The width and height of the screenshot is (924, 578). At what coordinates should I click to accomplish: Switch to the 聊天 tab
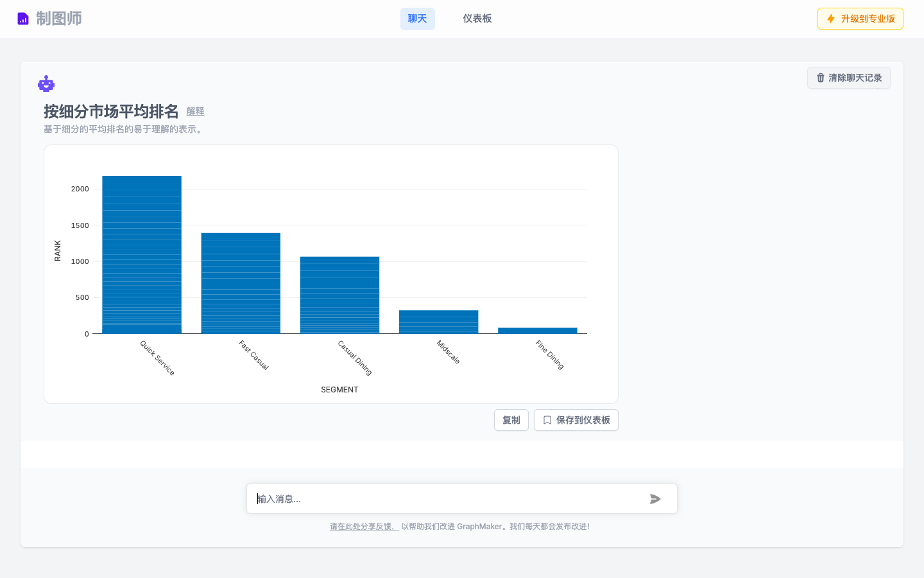417,19
